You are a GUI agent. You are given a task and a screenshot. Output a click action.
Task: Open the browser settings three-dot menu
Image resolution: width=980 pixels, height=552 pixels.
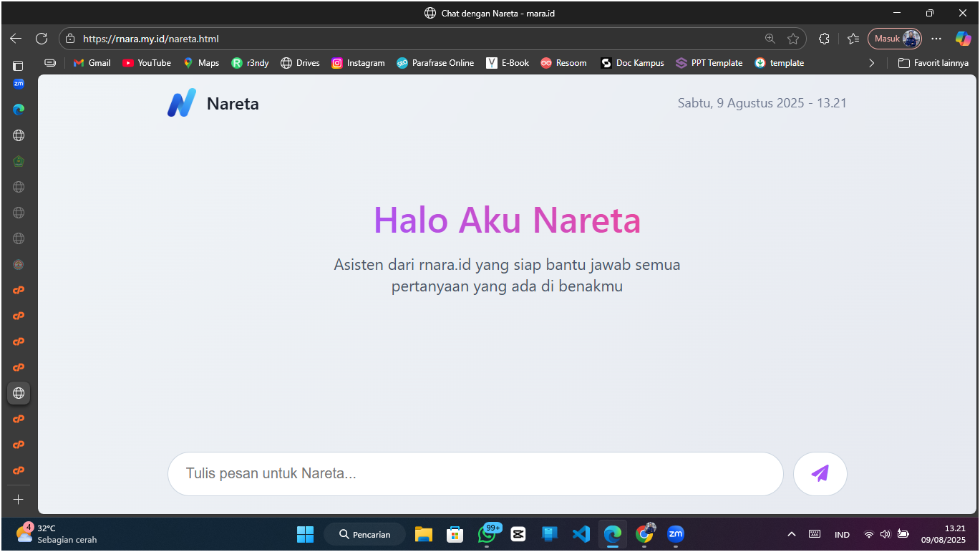[936, 39]
